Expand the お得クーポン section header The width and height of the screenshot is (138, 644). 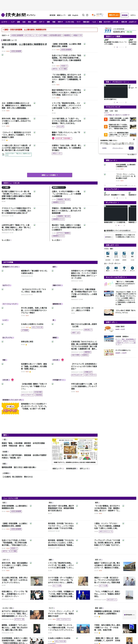[120, 322]
